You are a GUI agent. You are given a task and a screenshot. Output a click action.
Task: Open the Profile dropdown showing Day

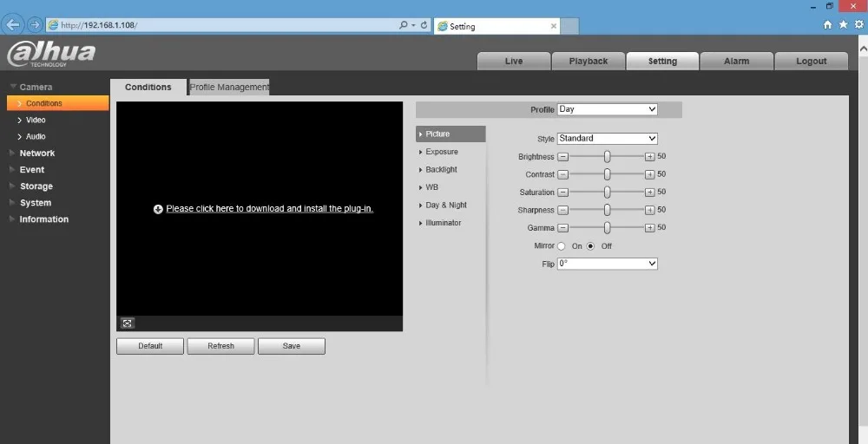click(608, 109)
